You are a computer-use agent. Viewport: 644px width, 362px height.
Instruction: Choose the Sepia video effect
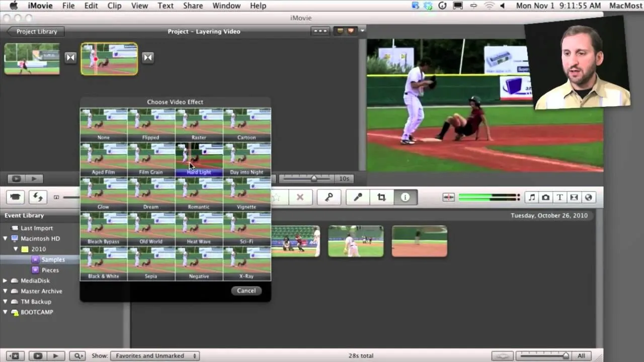point(151,263)
